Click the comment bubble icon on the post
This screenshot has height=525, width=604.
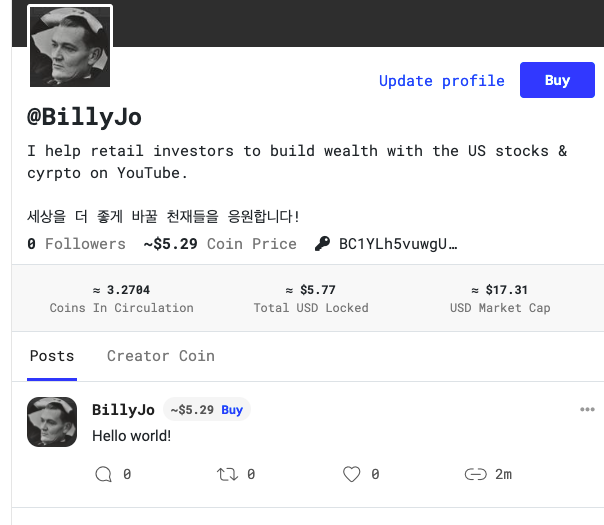[103, 474]
